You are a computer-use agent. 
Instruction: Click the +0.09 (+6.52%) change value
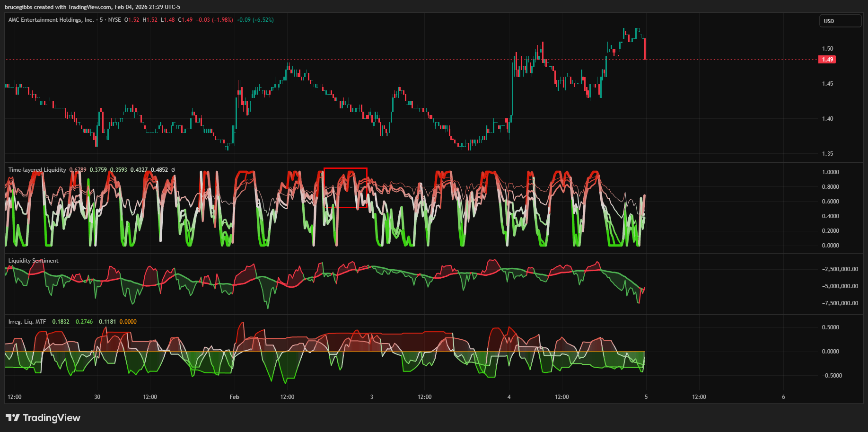pos(255,20)
